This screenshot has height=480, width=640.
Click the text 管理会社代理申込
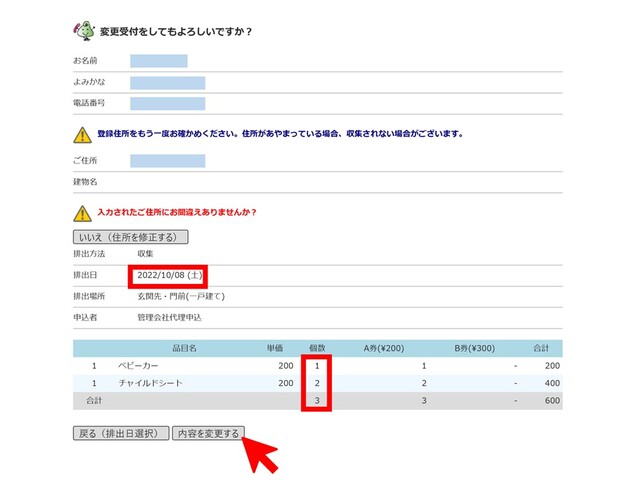169,318
